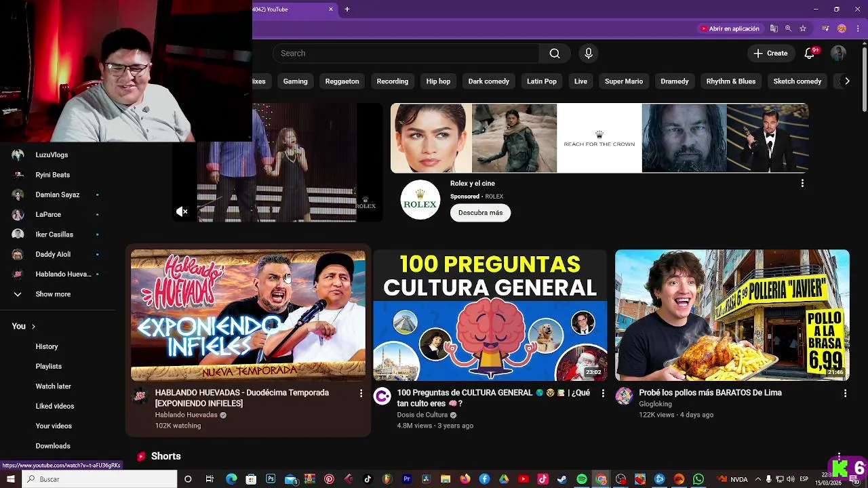This screenshot has height=488, width=868.
Task: Open Liked videos in the sidebar
Action: click(x=55, y=406)
